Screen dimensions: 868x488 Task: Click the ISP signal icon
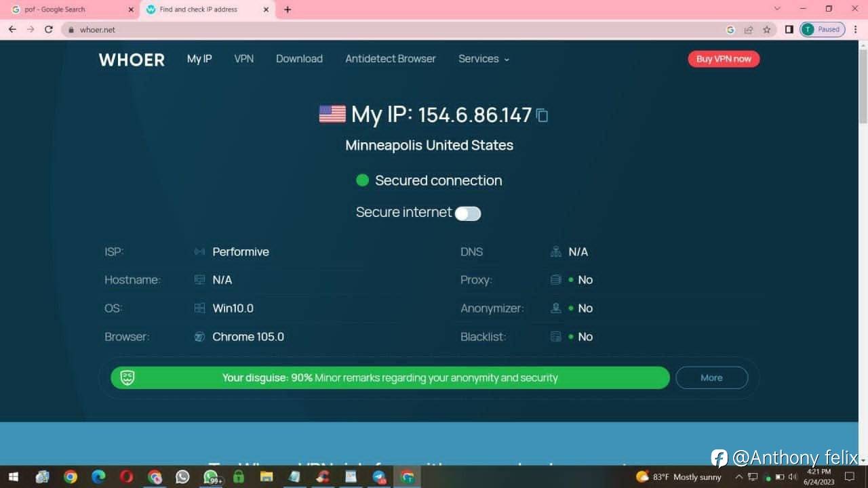(x=199, y=251)
